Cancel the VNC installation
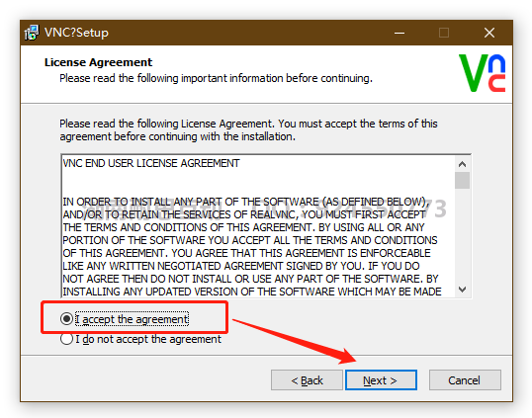The width and height of the screenshot is (532, 418). (x=465, y=380)
